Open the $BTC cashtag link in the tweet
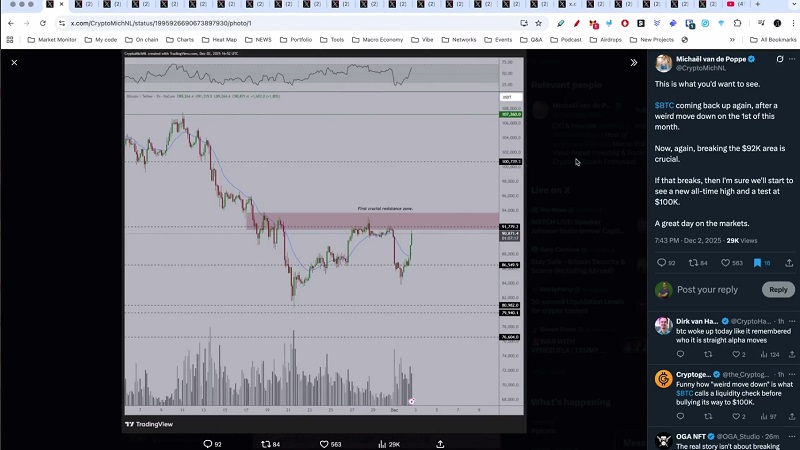Image resolution: width=800 pixels, height=450 pixels. tap(665, 104)
